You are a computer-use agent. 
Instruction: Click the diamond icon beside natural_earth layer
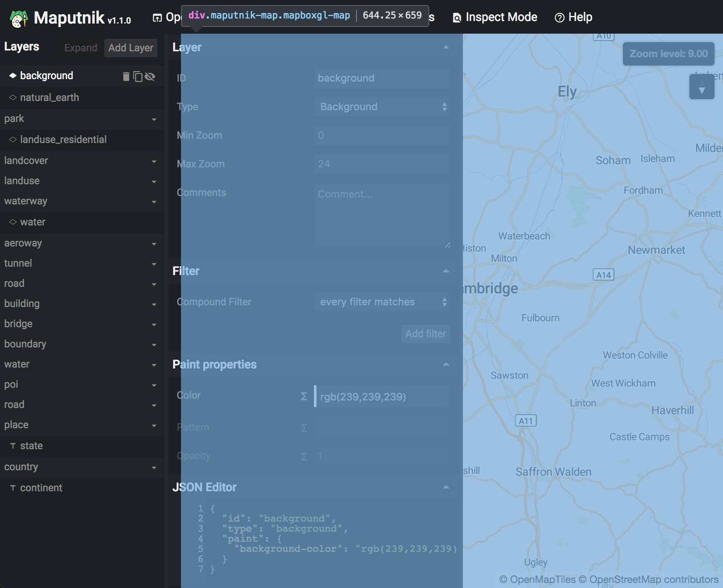13,97
